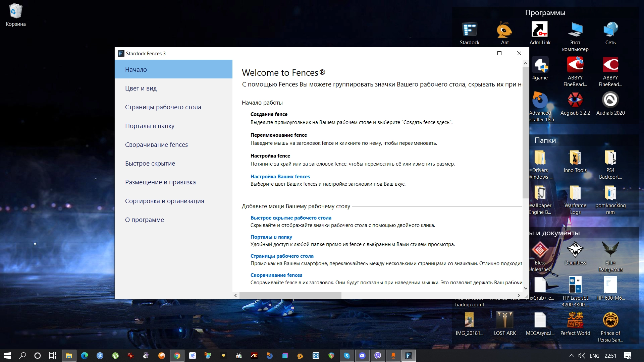Open the volume control in tray
The width and height of the screenshot is (644, 362).
pos(582,356)
